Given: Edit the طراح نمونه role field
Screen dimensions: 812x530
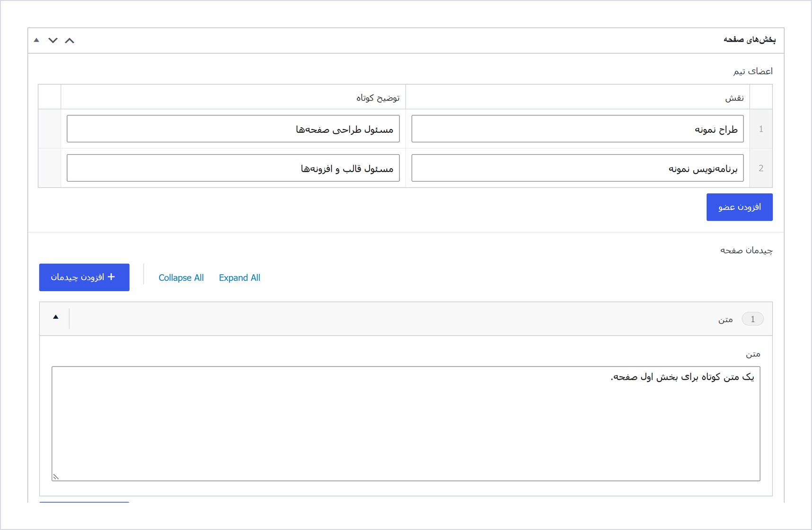Looking at the screenshot, I should [577, 129].
